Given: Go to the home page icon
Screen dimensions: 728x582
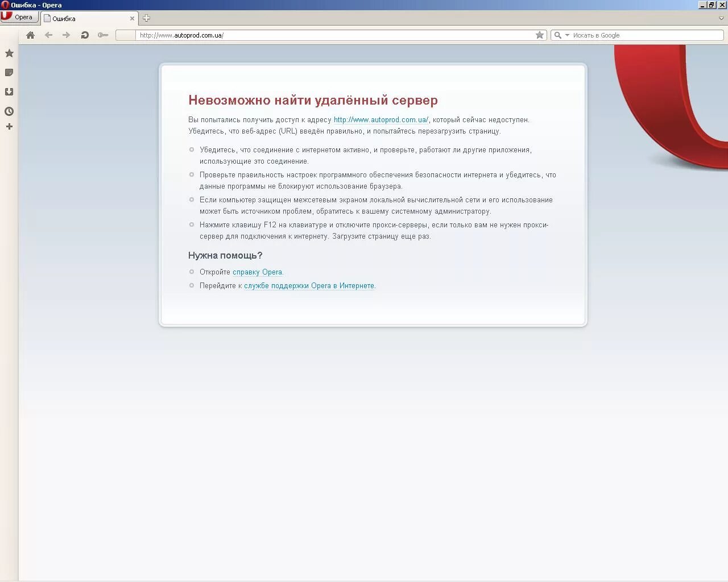Looking at the screenshot, I should [31, 35].
